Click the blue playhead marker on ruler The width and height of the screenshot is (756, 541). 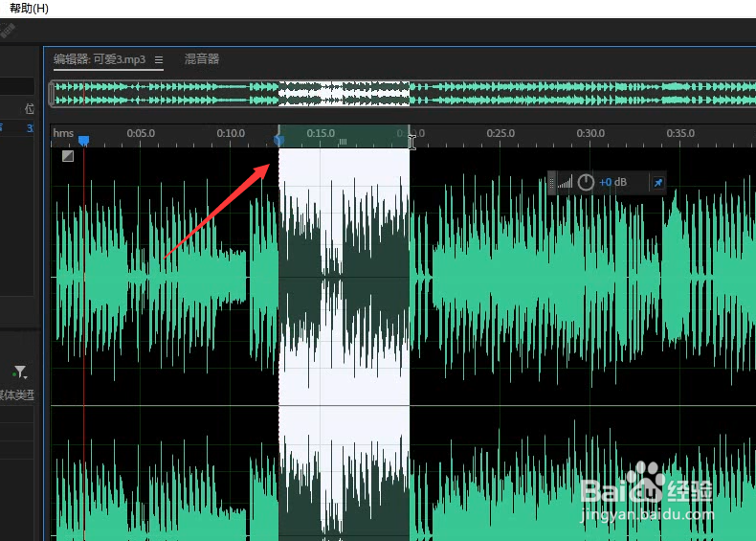point(84,141)
